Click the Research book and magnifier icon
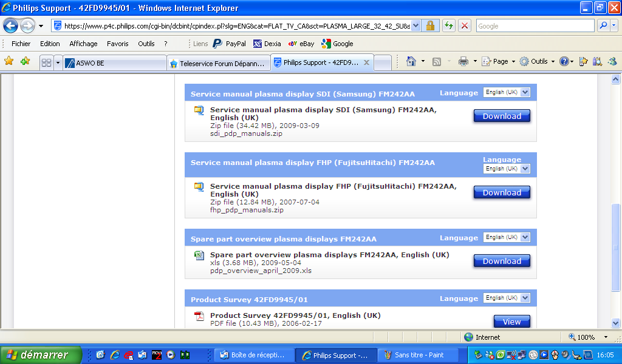This screenshot has width=622, height=364. pos(598,61)
